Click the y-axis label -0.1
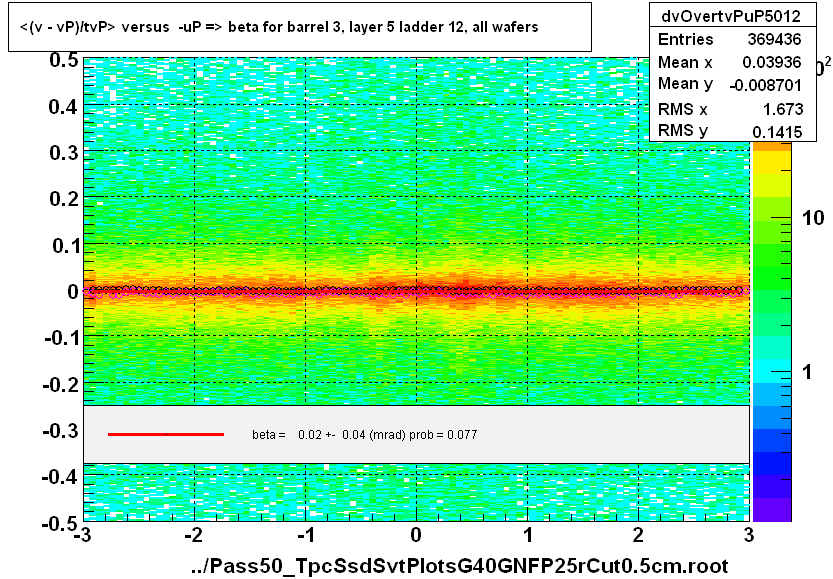Screen dimensions: 833x579 [61, 338]
